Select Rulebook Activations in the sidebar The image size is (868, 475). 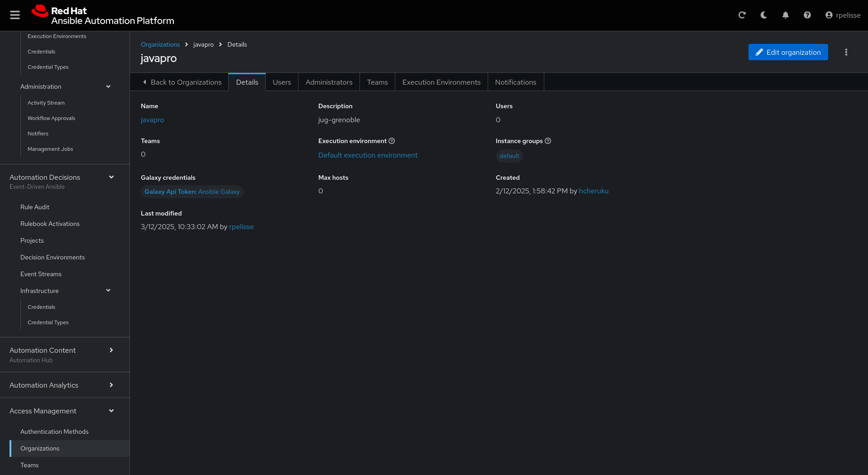pos(50,224)
